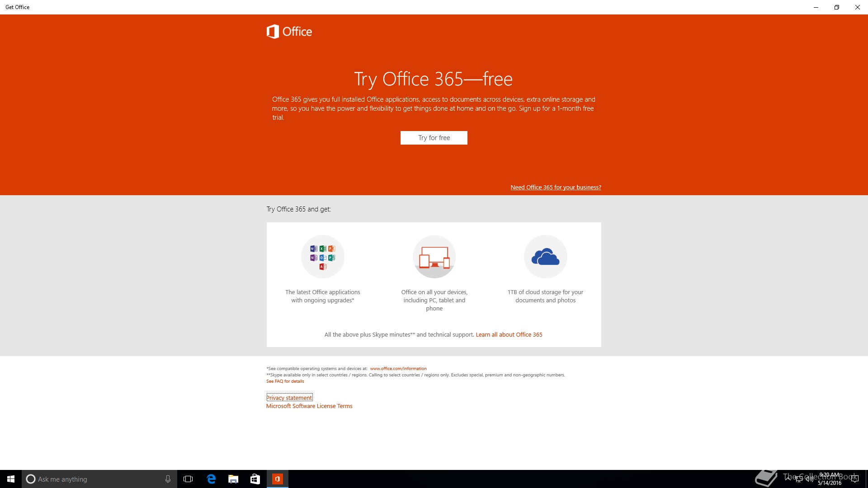Open www.office.com/information link
The image size is (868, 488).
click(x=398, y=369)
